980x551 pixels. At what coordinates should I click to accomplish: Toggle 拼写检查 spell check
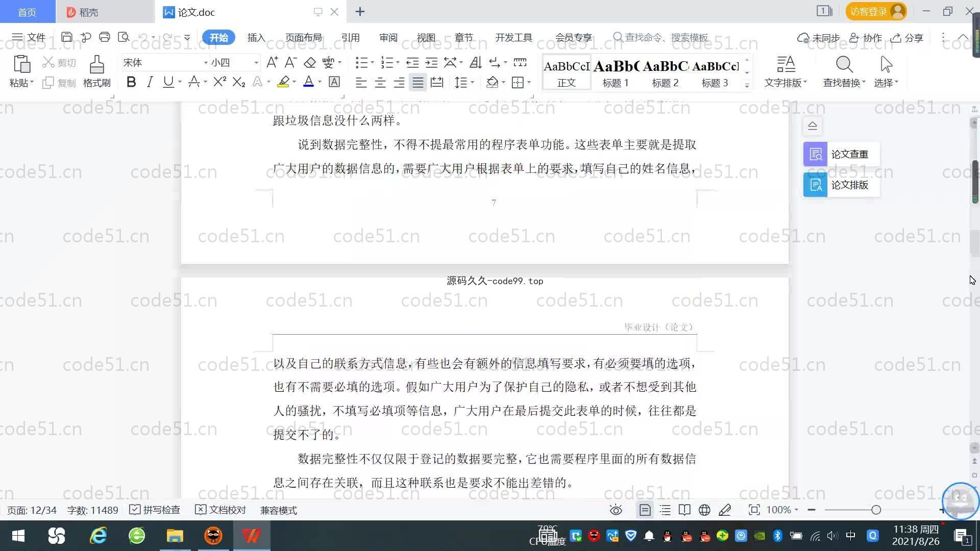click(155, 510)
